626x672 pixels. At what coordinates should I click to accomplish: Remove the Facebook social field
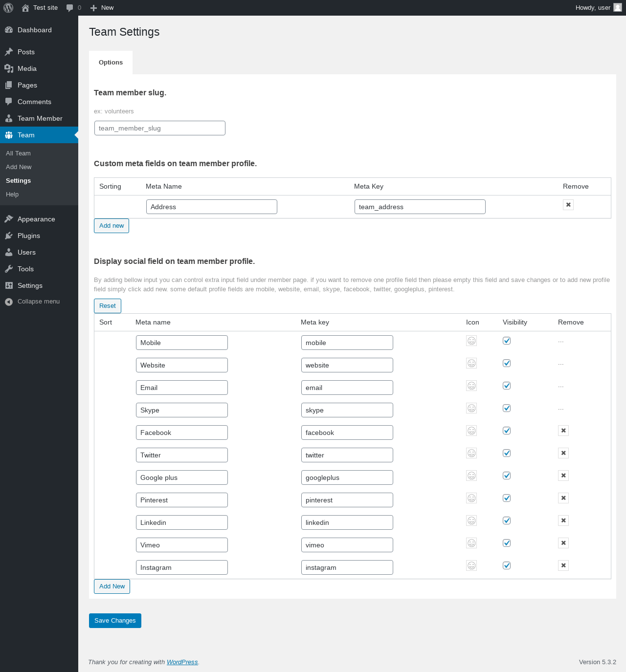pyautogui.click(x=563, y=431)
